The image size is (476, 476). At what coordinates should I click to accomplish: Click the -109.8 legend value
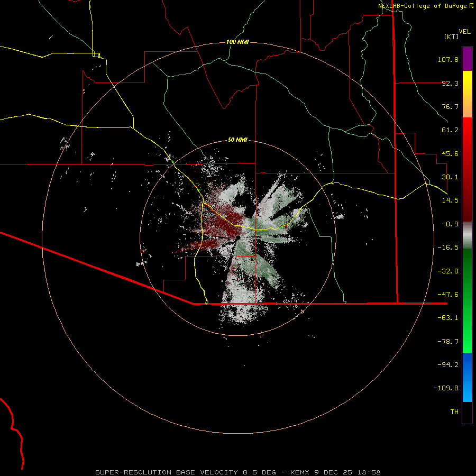pyautogui.click(x=446, y=388)
